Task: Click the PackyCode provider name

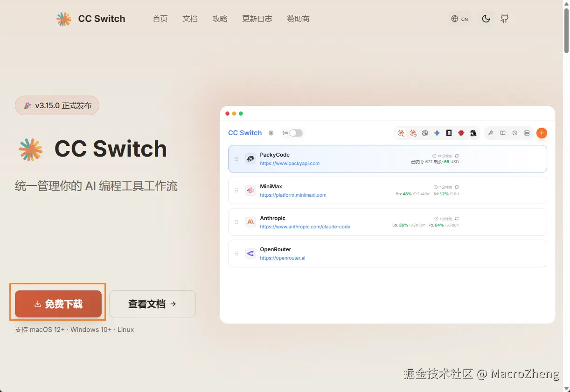Action: [x=275, y=155]
